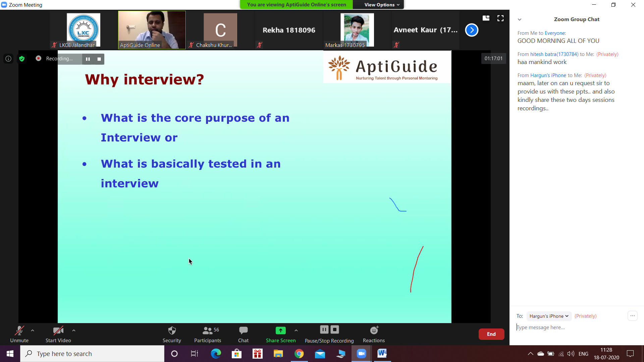Show next participants with blue arrow

472,30
